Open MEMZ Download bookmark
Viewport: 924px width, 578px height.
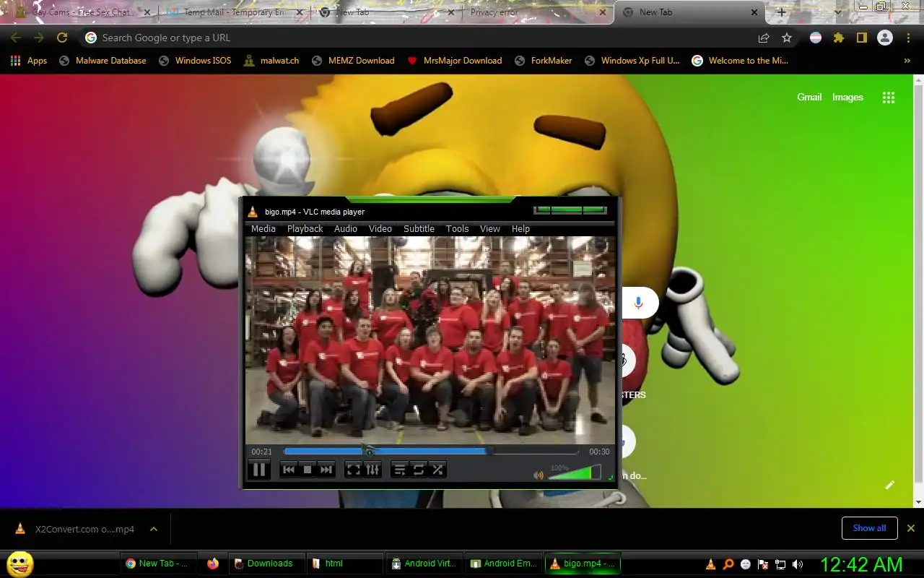point(353,61)
